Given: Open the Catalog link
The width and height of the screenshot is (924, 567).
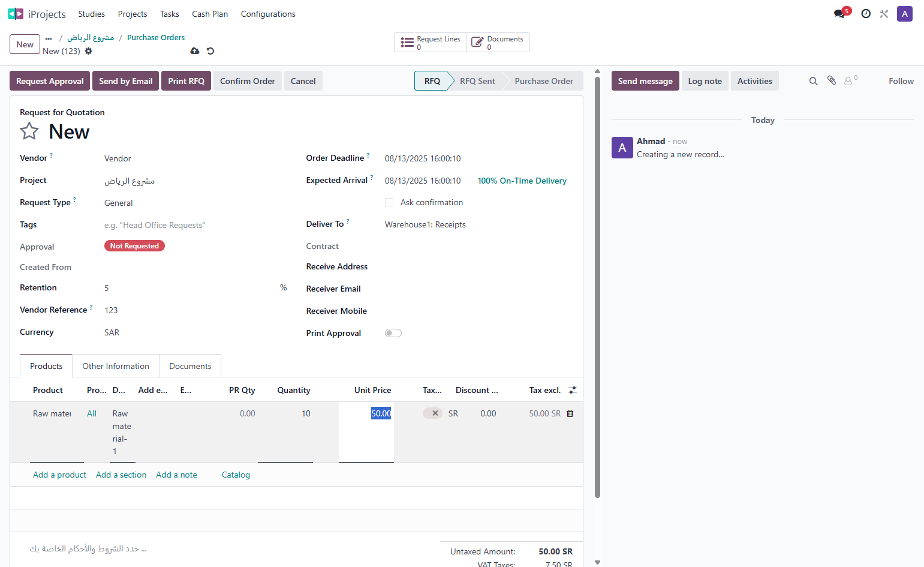Looking at the screenshot, I should tap(236, 475).
